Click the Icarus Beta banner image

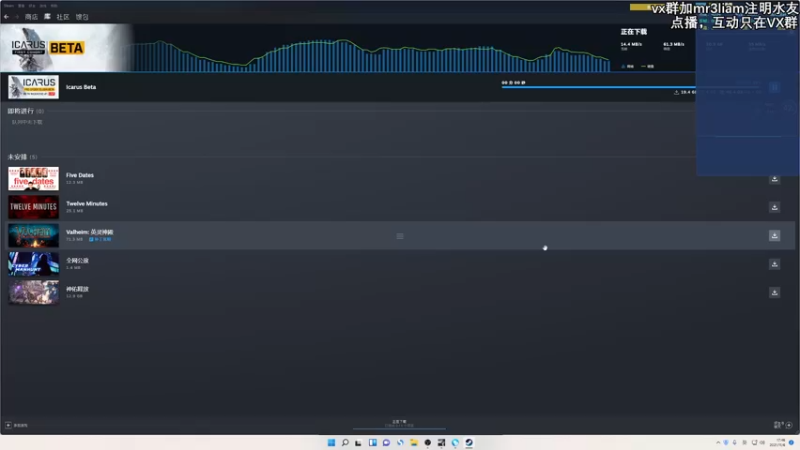(x=66, y=48)
